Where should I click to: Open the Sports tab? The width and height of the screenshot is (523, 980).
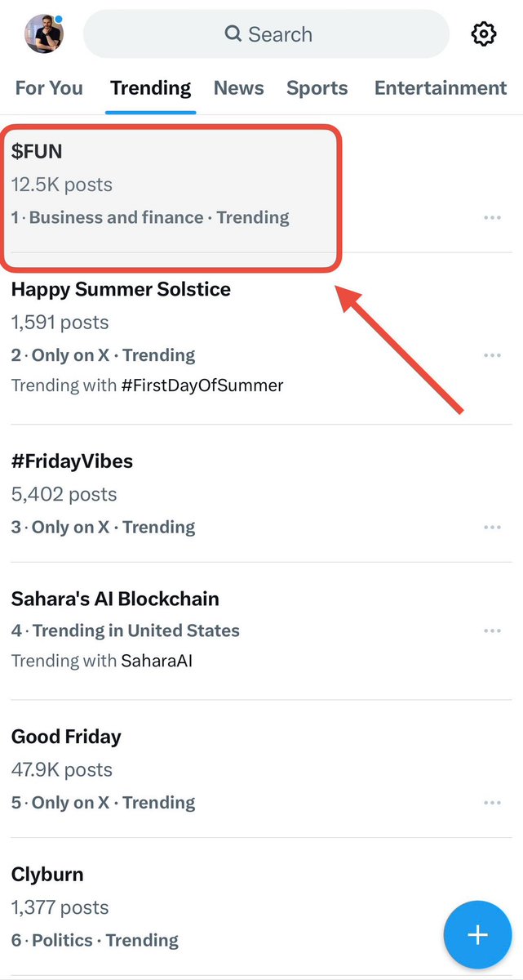[x=317, y=88]
